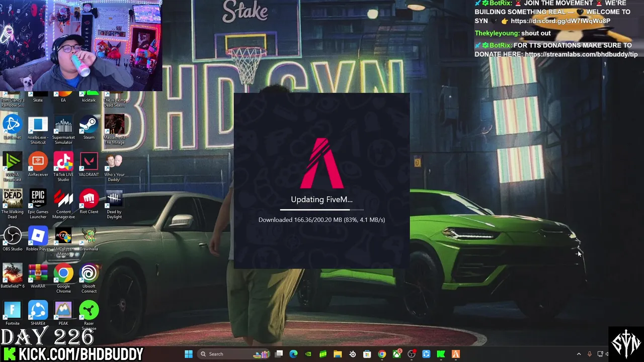Launch TikTok LIVE Studio
644x362 pixels.
coord(63,167)
